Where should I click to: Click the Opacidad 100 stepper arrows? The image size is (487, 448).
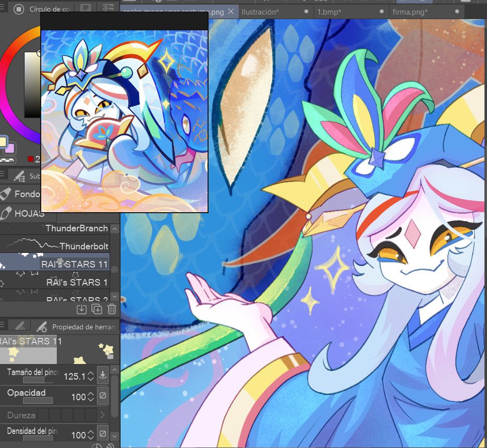point(90,397)
